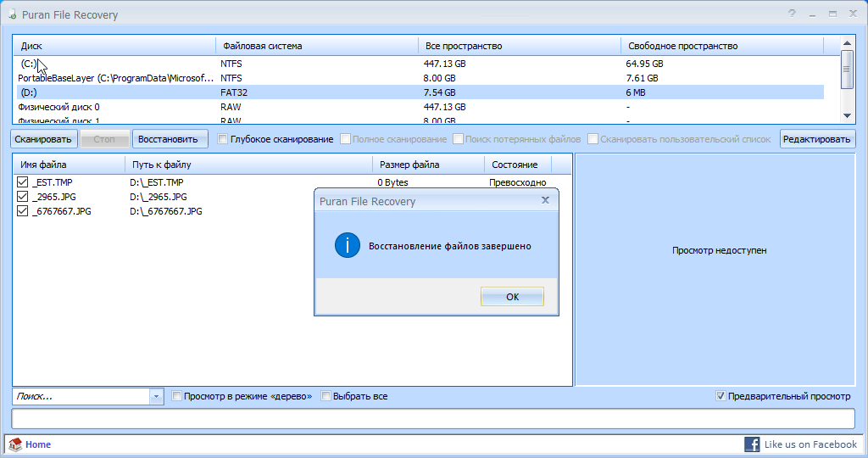Open the Home link

(37, 444)
